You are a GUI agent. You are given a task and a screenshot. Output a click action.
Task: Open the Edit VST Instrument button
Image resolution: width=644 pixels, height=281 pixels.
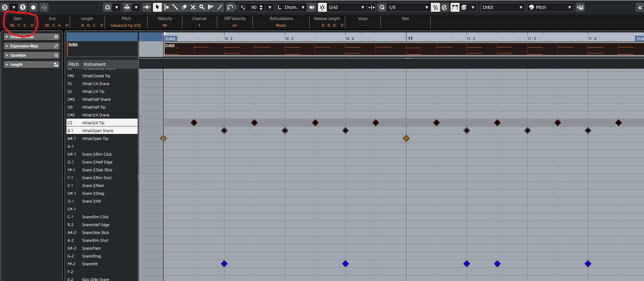[x=107, y=7]
